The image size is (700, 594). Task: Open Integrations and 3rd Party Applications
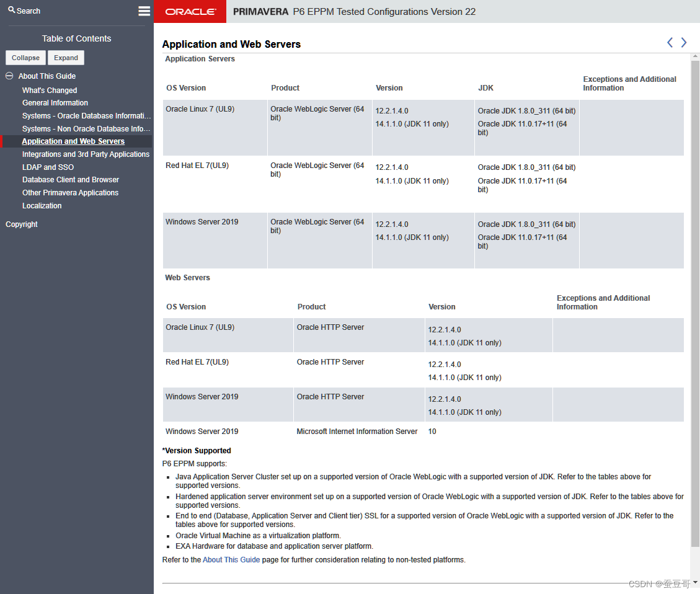point(86,154)
